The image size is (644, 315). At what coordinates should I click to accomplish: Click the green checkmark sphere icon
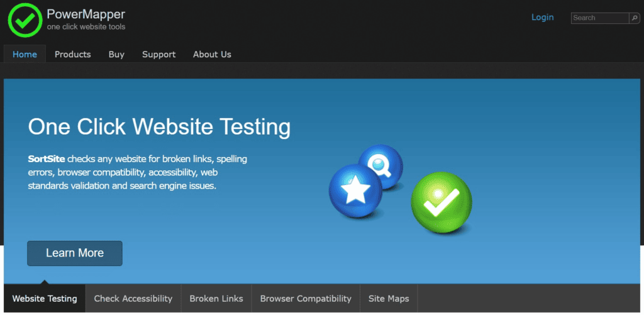click(x=441, y=202)
